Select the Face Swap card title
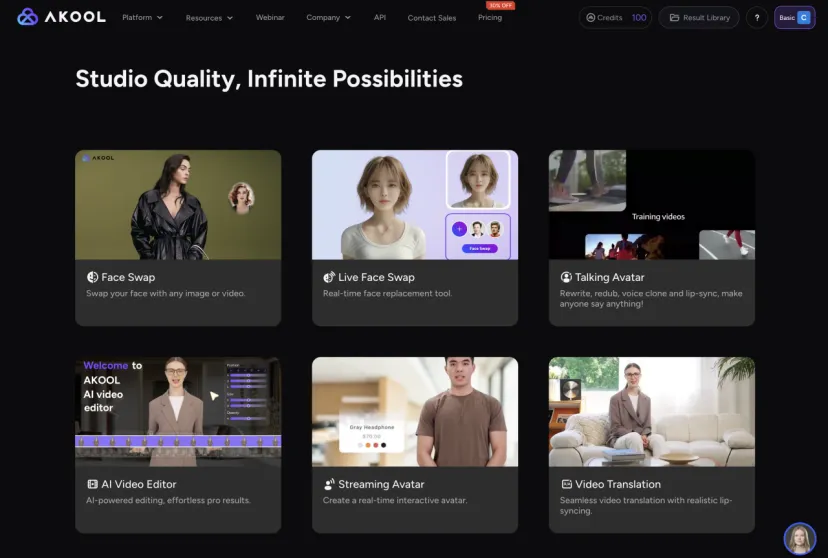The height and width of the screenshot is (558, 828). (x=128, y=277)
